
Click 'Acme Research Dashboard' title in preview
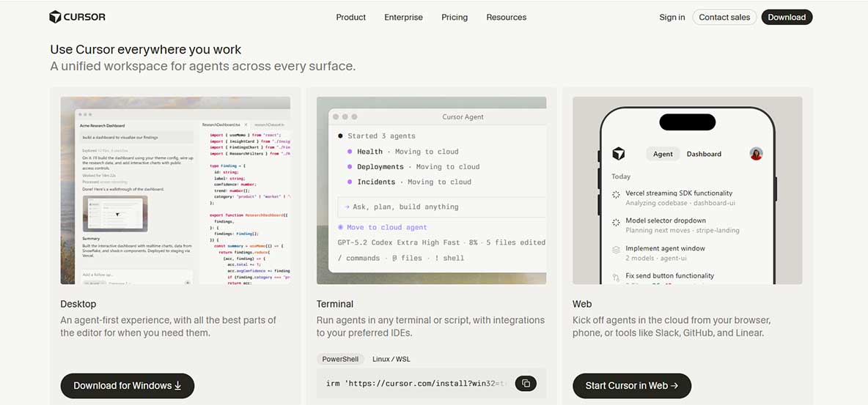pyautogui.click(x=103, y=125)
